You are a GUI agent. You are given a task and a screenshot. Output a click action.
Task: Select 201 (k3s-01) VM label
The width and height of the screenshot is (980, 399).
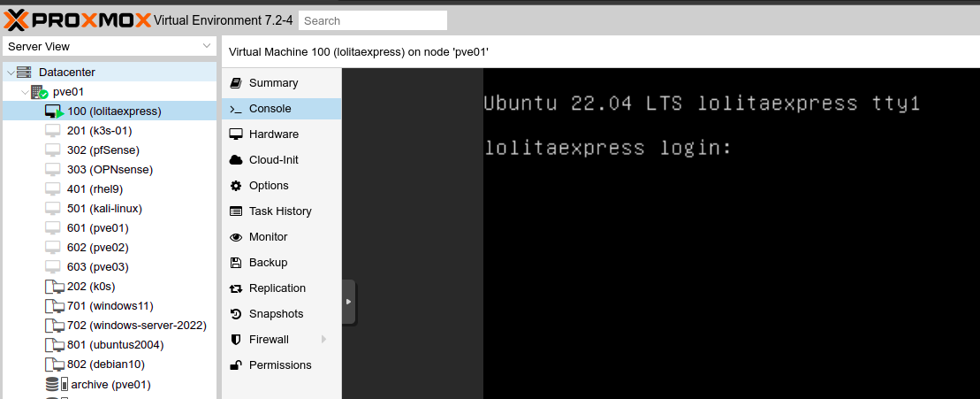tap(99, 131)
